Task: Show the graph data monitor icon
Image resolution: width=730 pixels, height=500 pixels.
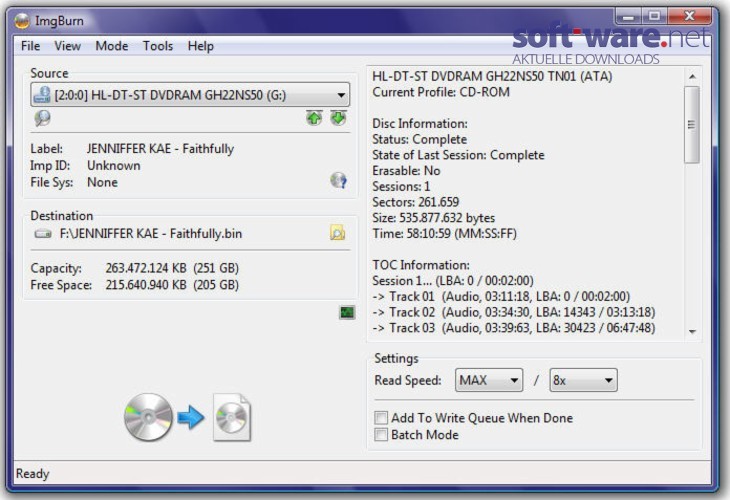Action: 347,312
